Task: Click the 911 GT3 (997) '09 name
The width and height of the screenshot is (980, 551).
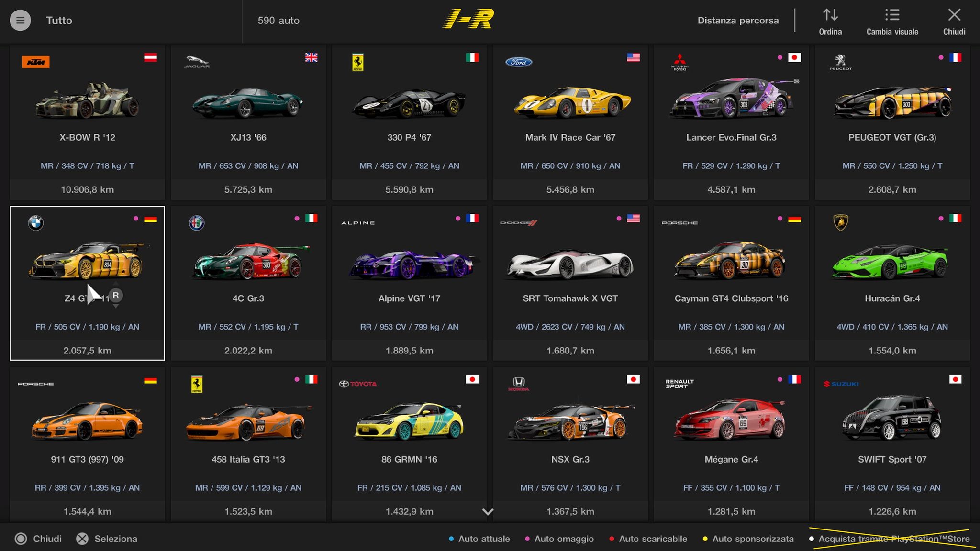Action: pos(87,459)
